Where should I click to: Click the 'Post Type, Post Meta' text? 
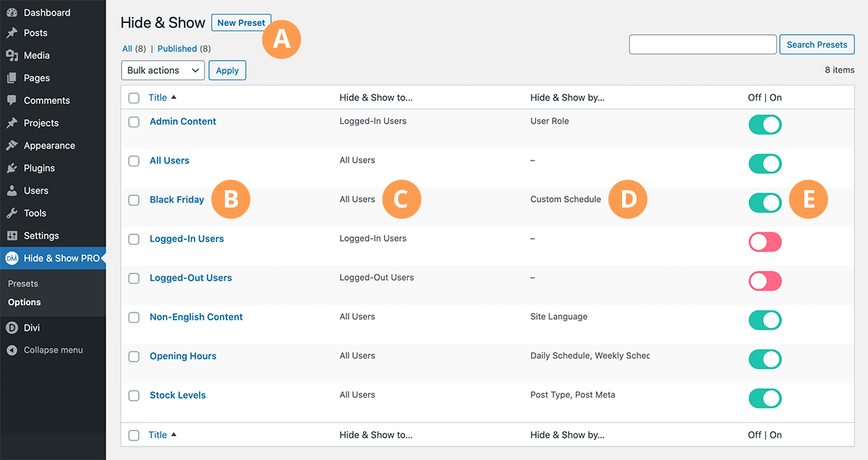click(x=573, y=394)
